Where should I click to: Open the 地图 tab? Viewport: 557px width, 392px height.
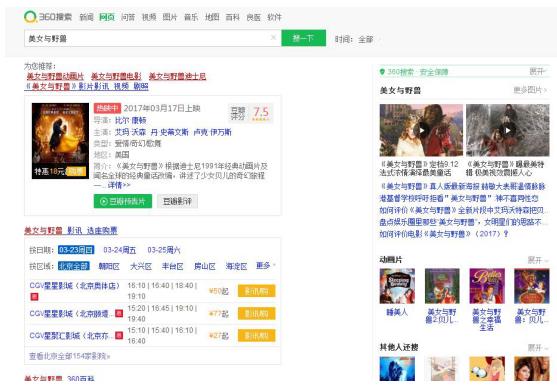click(212, 17)
